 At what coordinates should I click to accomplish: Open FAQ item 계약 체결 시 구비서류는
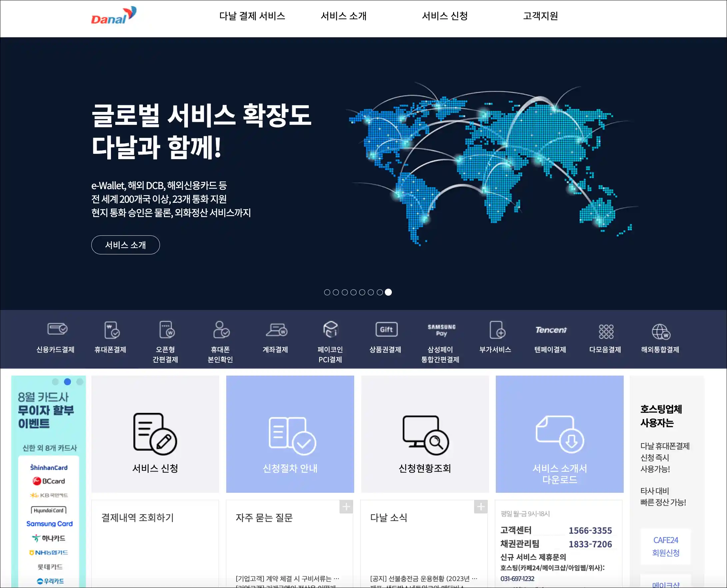click(288, 578)
